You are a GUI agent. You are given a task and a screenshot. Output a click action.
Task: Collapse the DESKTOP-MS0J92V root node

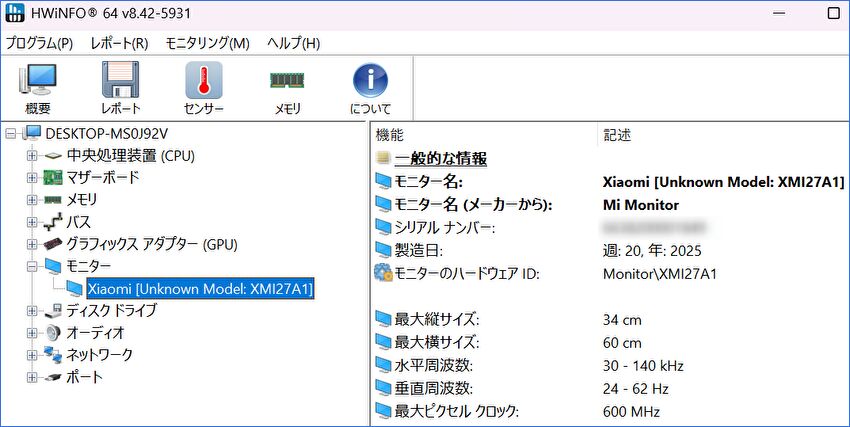tap(11, 133)
